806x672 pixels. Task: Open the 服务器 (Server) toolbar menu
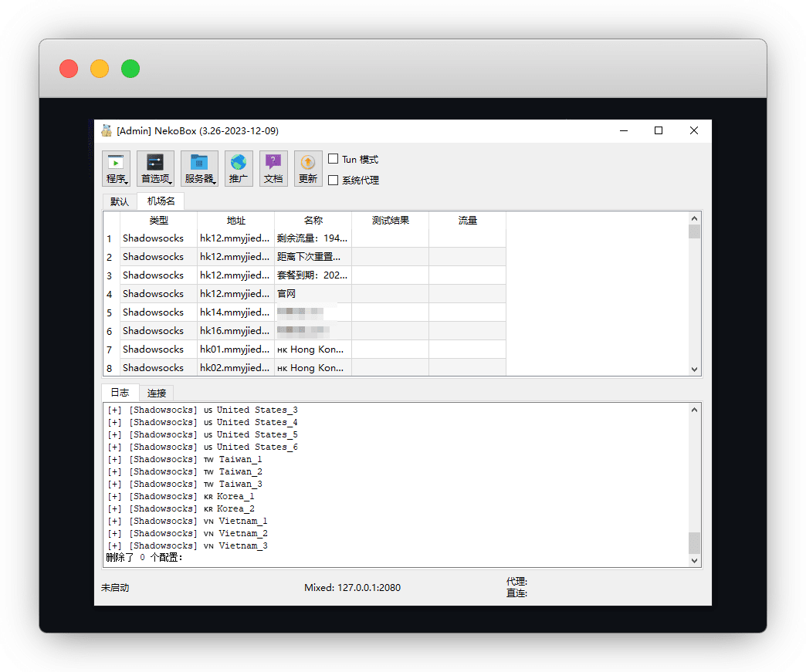(x=199, y=169)
